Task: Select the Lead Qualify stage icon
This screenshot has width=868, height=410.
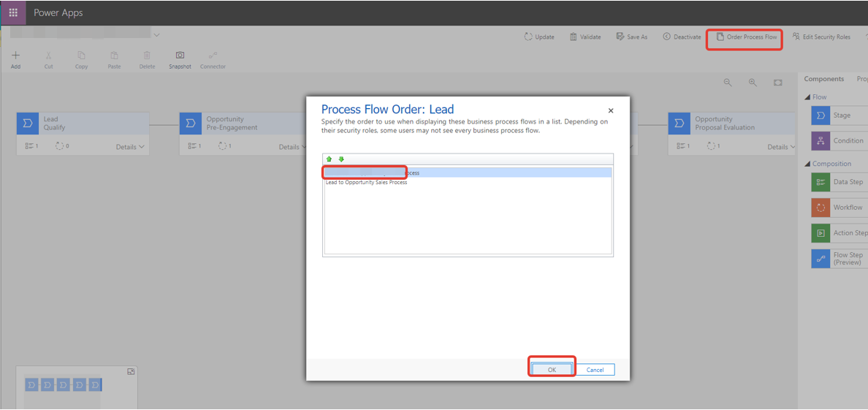Action: coord(28,123)
